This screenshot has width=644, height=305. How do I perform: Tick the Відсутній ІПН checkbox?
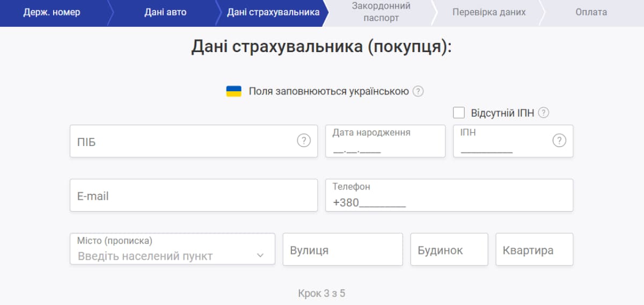tap(459, 113)
